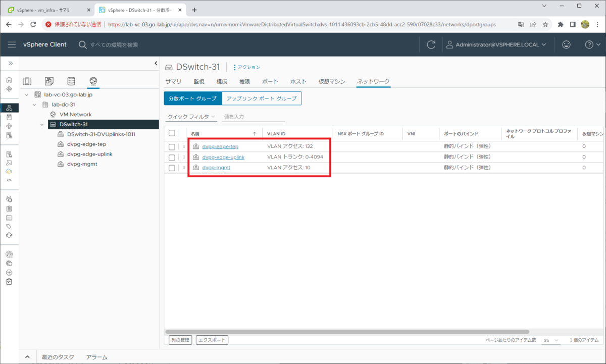Collapse the inventory tree panel
The width and height of the screenshot is (606, 364).
click(156, 63)
